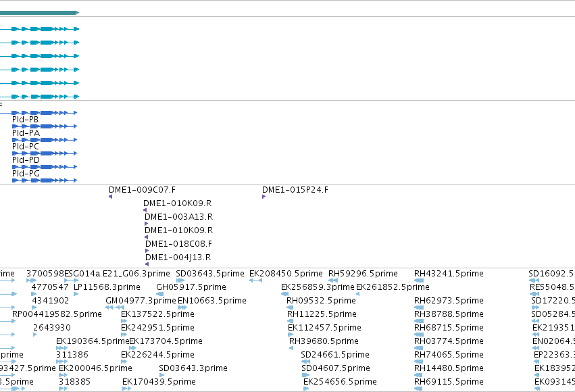Open EST RH38788.5prime
This screenshot has height=392, width=575.
(x=449, y=314)
